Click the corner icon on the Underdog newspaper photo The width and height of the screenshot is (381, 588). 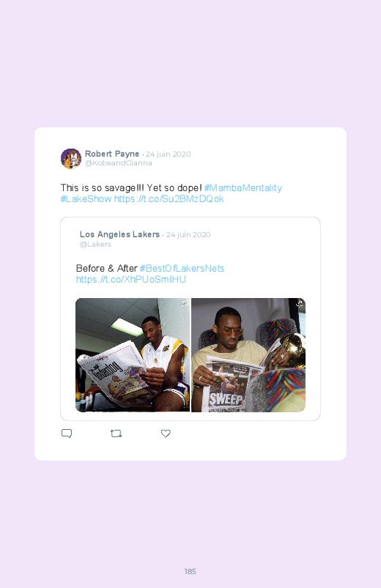(184, 303)
